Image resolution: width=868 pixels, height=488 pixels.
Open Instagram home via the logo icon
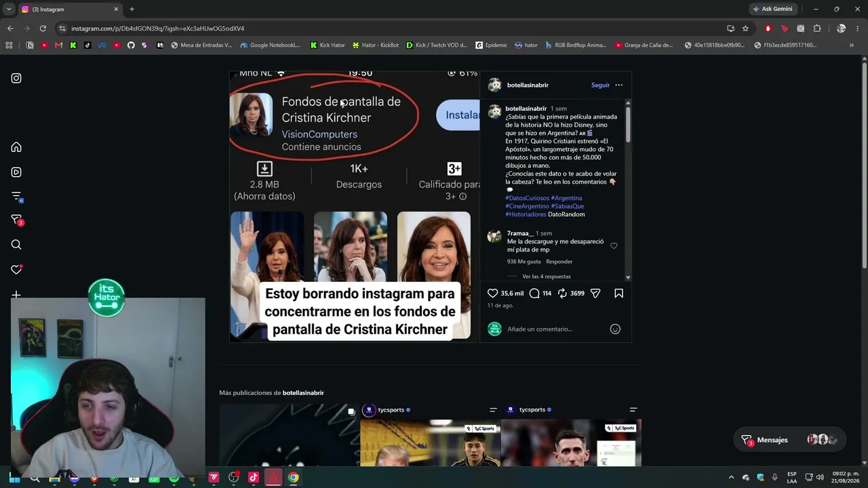coord(16,78)
